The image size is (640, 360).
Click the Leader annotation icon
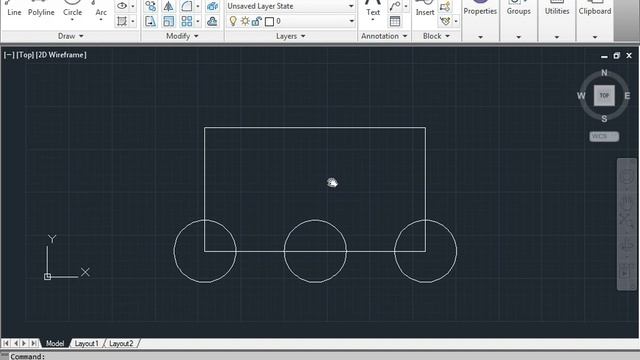tap(395, 6)
